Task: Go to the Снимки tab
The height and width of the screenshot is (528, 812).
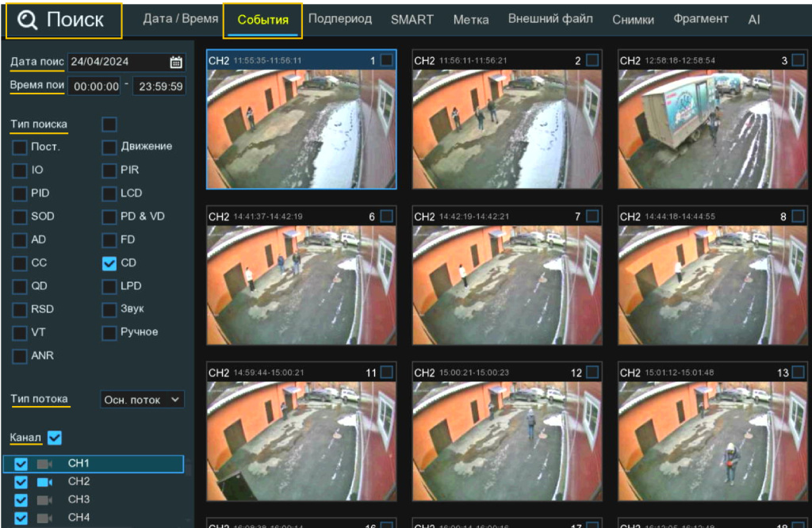Action: [x=633, y=20]
